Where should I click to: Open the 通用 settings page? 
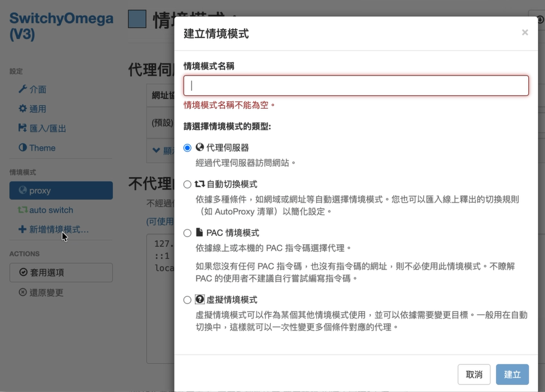pos(38,109)
